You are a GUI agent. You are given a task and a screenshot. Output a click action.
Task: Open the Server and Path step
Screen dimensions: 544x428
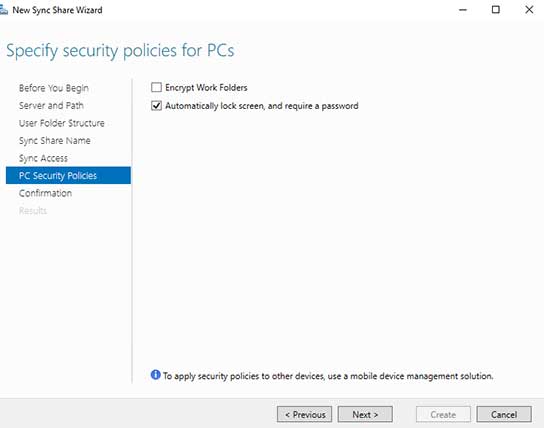pyautogui.click(x=51, y=105)
